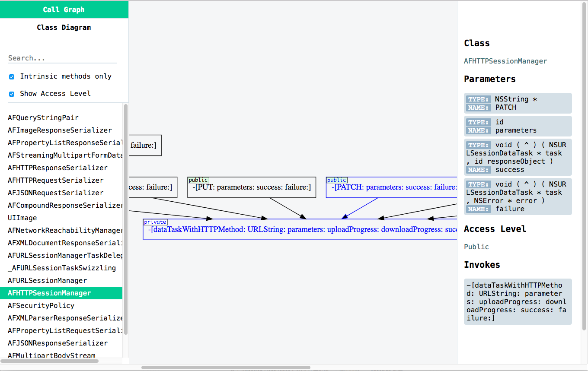Focus the Search... input field
This screenshot has width=588, height=371.
click(62, 58)
